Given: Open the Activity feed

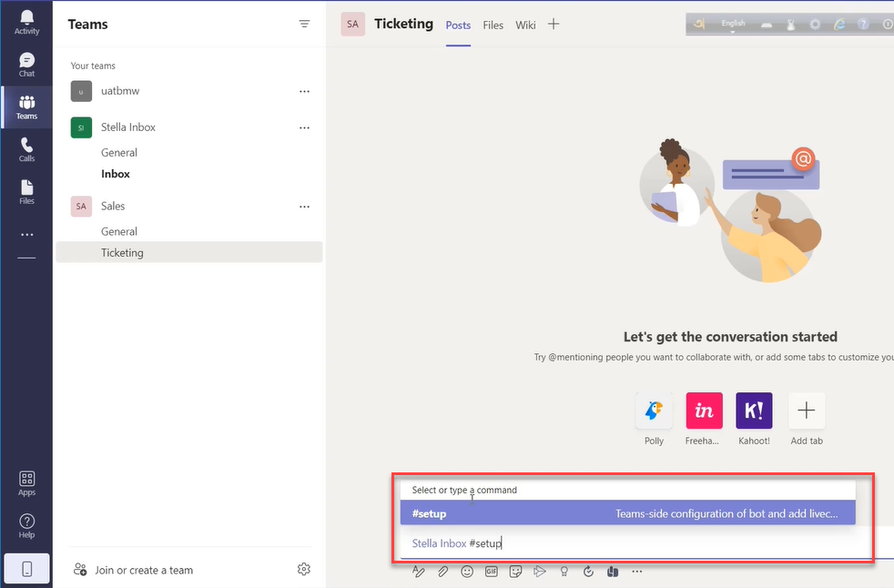Looking at the screenshot, I should [x=26, y=23].
